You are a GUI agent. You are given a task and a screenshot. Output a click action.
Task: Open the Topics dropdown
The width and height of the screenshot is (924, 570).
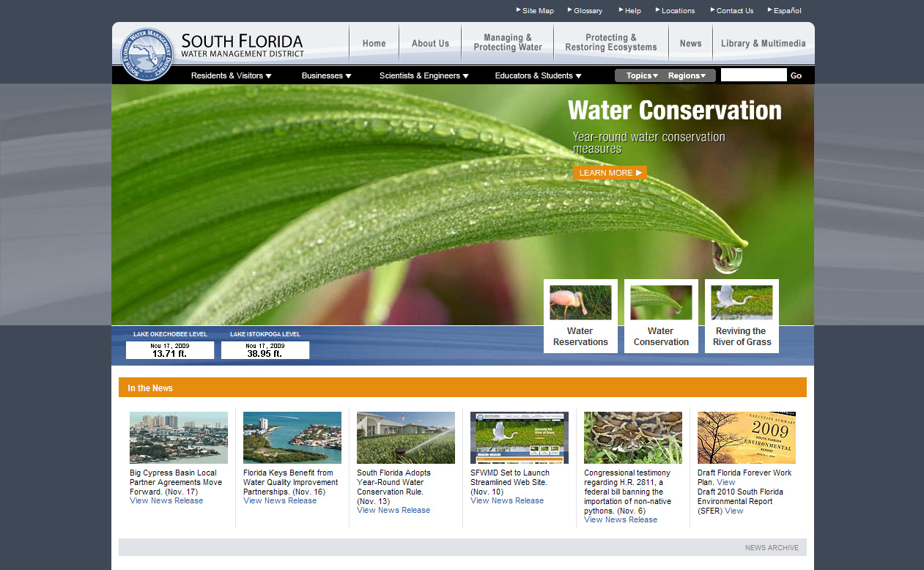click(642, 75)
